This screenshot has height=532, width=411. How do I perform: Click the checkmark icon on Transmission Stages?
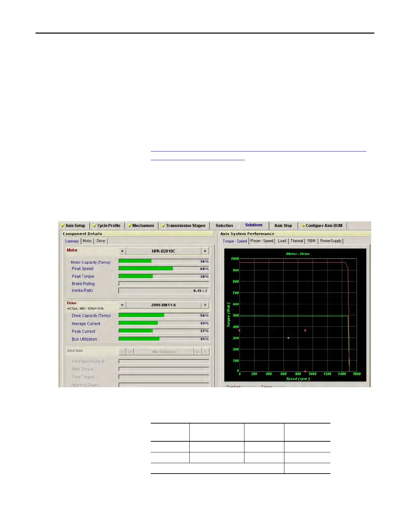[x=164, y=226]
